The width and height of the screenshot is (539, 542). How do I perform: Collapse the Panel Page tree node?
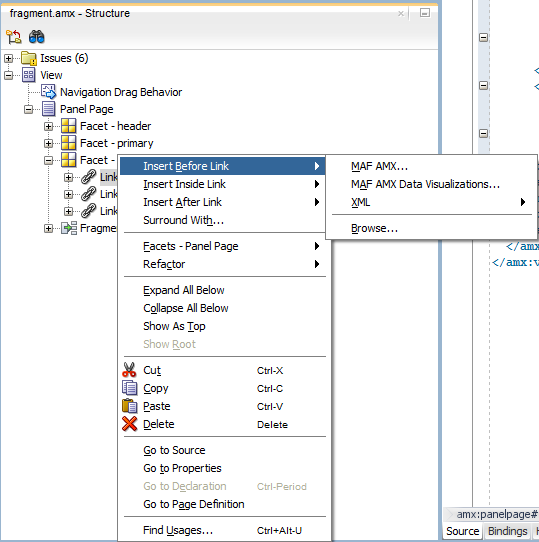[x=28, y=109]
